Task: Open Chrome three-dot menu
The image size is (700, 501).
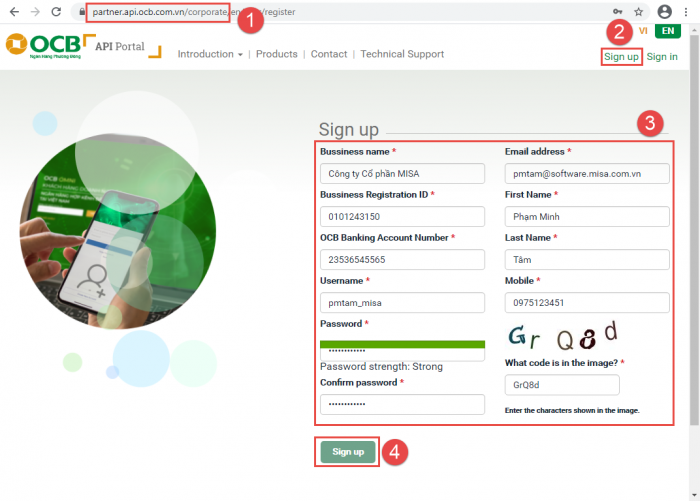Action: (x=688, y=12)
